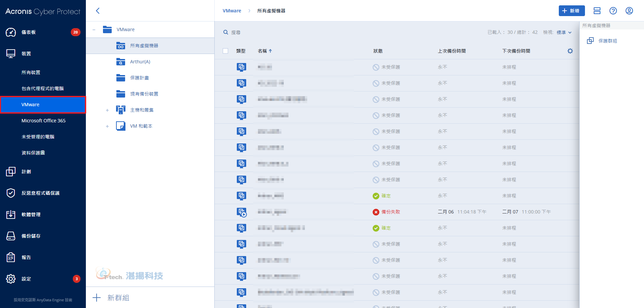Open the 報告 clipboard icon

(x=11, y=257)
